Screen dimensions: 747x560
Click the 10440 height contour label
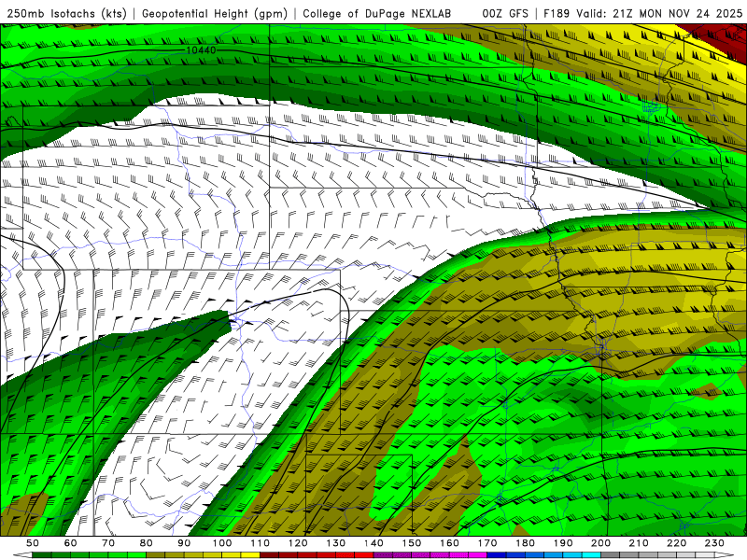[x=201, y=50]
